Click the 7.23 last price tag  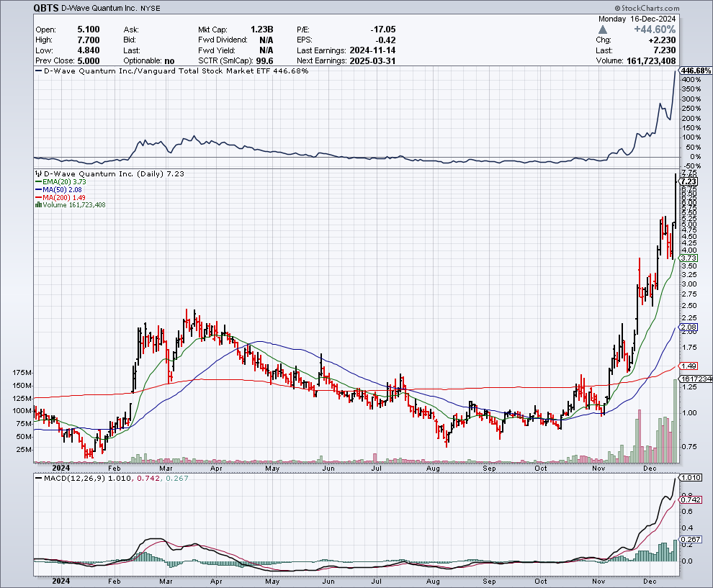tap(689, 181)
